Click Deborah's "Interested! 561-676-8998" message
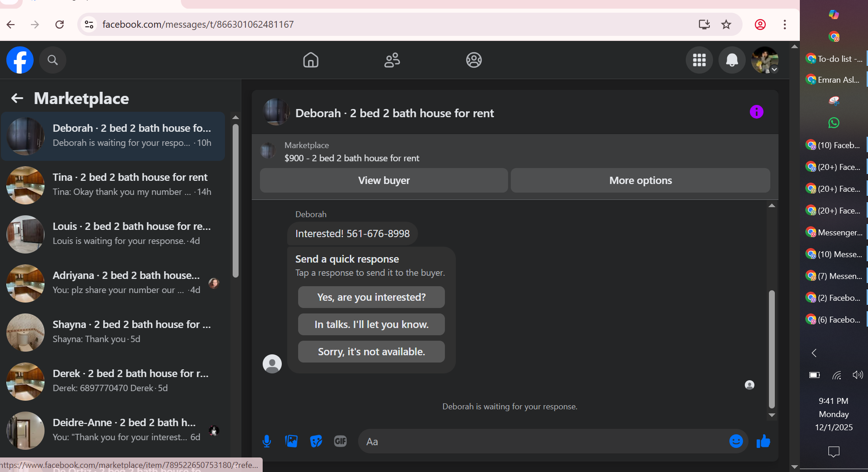 click(x=352, y=234)
